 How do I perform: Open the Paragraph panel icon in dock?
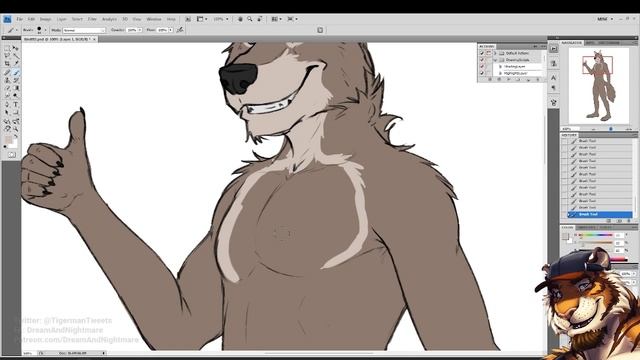coord(553,88)
